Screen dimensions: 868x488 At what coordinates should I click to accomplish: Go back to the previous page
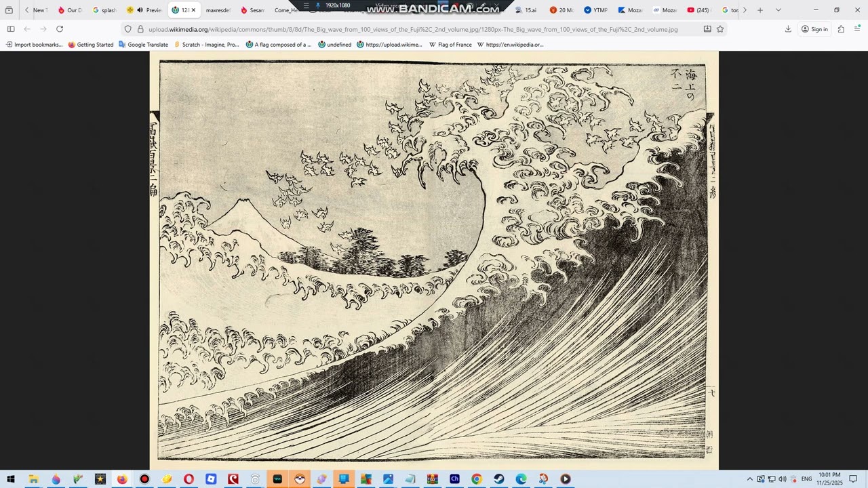27,29
